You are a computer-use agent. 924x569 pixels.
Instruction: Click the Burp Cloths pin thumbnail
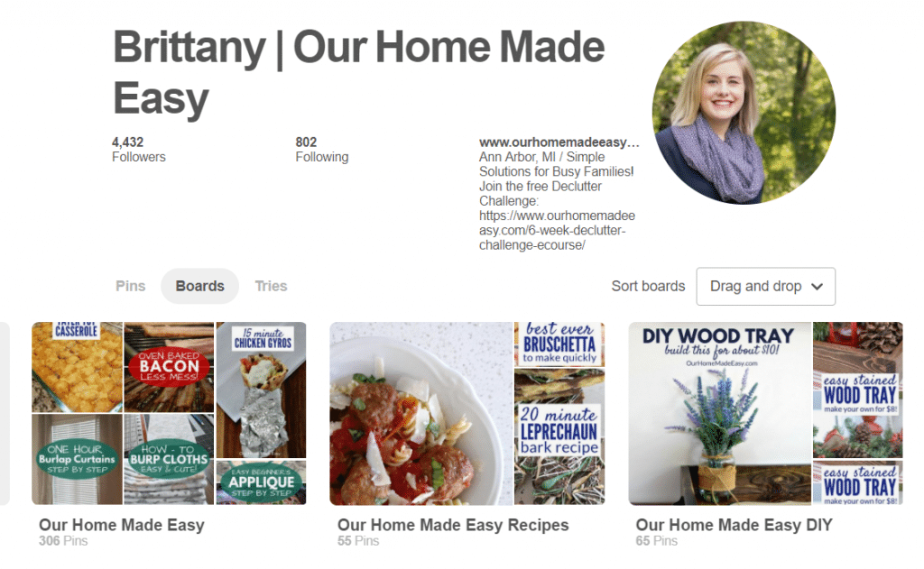point(169,460)
